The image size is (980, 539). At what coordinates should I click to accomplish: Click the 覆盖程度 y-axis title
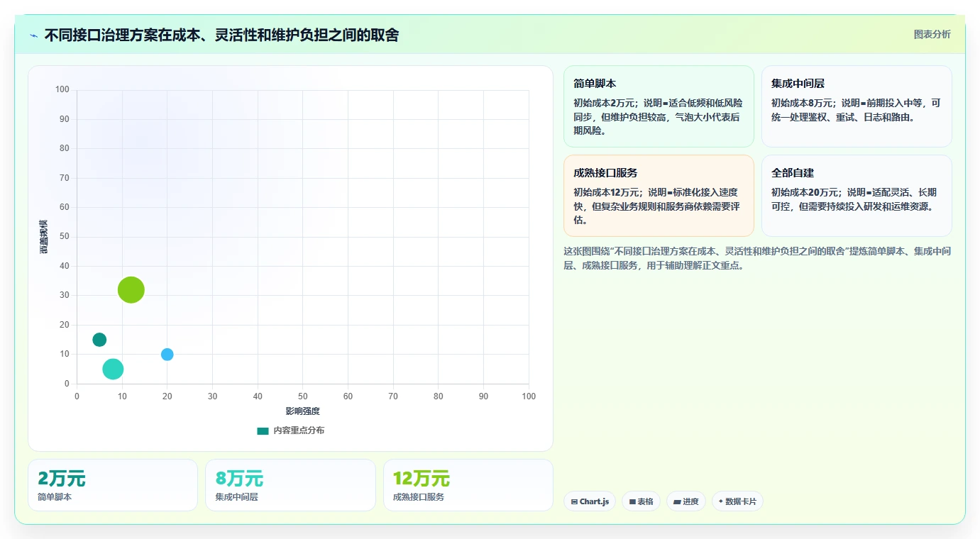pos(43,237)
